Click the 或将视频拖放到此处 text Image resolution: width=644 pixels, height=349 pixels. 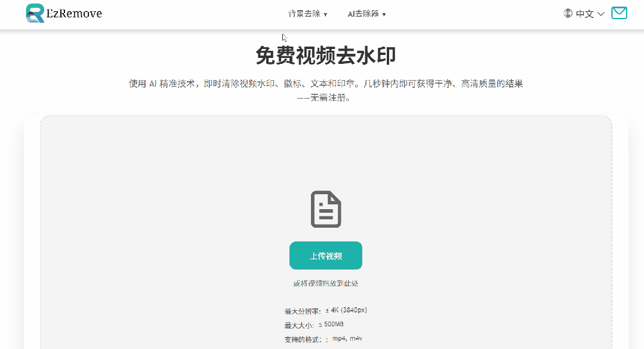(326, 283)
